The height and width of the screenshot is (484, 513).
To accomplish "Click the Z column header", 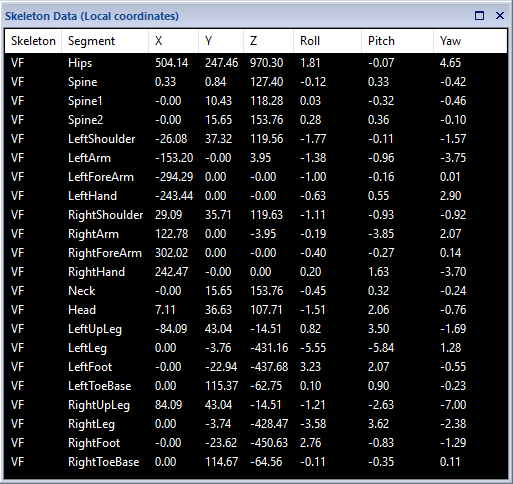I will [x=268, y=41].
